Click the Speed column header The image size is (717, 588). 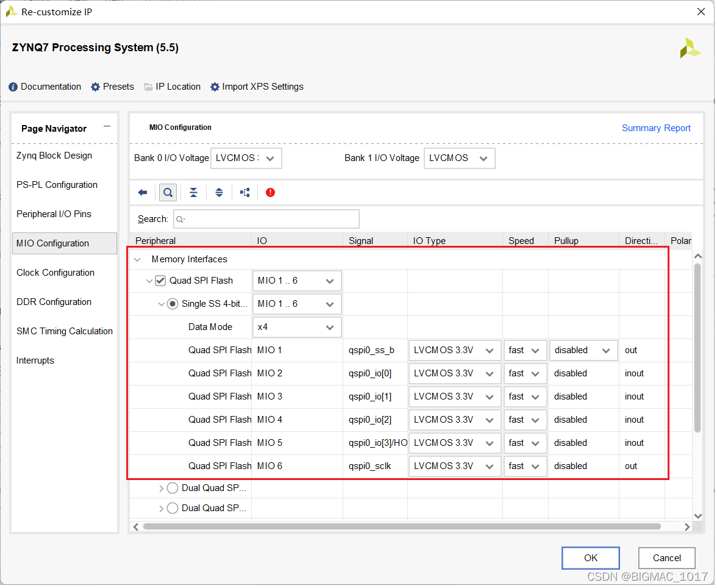point(527,241)
